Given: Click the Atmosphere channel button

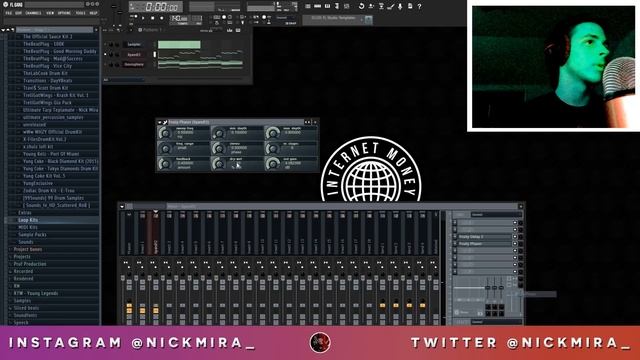Looking at the screenshot, I should (134, 64).
